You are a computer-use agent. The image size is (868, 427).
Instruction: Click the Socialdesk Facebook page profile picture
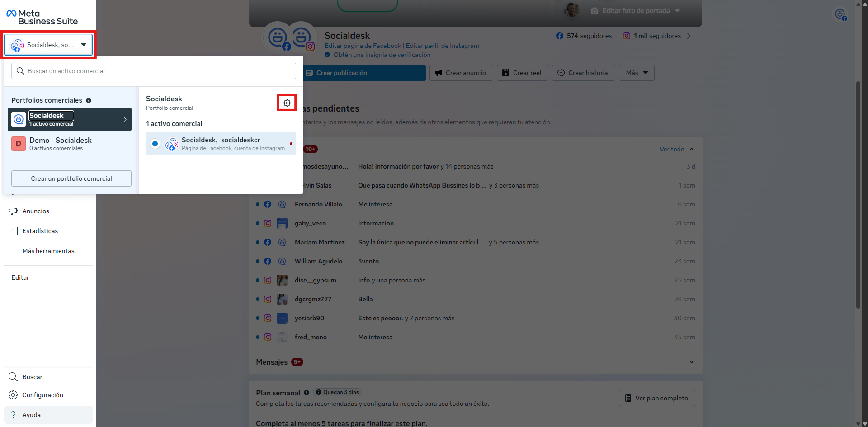(278, 37)
